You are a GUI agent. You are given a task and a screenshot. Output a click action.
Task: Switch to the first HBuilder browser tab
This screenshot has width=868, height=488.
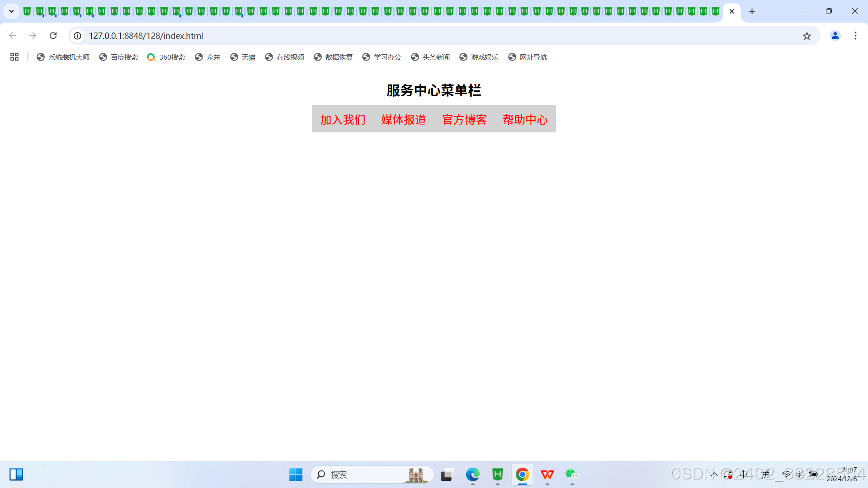pyautogui.click(x=27, y=11)
